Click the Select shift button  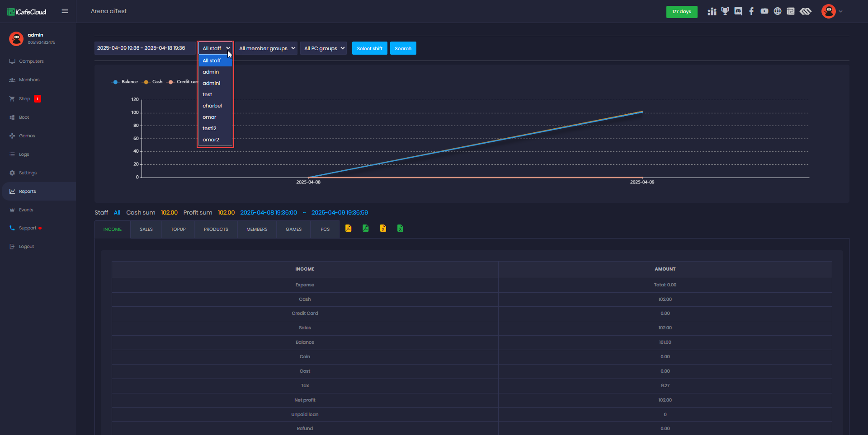(369, 48)
